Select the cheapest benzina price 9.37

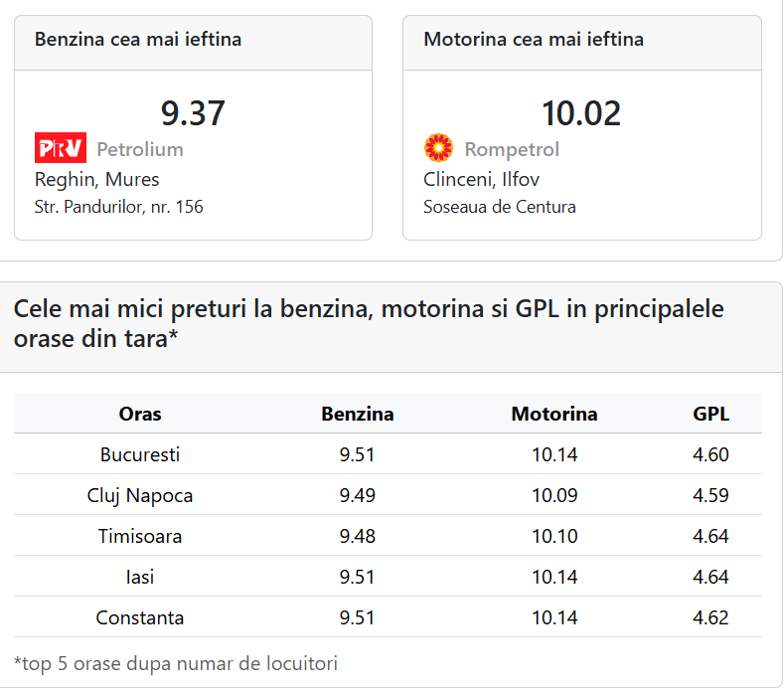193,113
